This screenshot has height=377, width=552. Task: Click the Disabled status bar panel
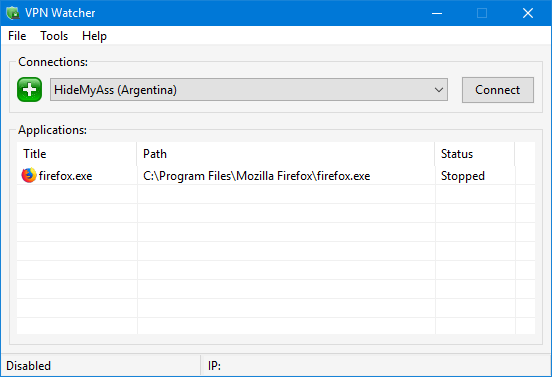click(x=100, y=365)
